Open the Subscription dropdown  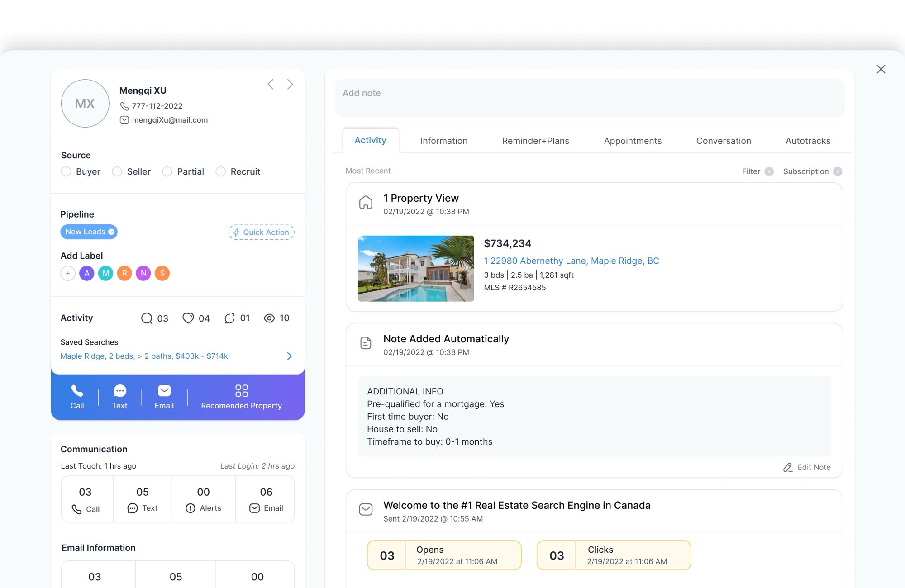(813, 171)
